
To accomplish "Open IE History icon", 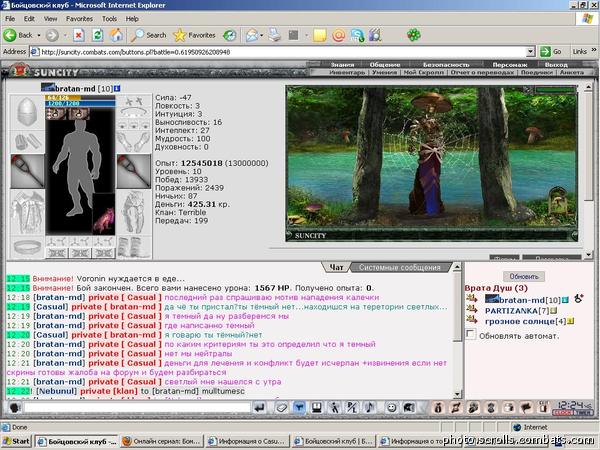I will (x=230, y=35).
